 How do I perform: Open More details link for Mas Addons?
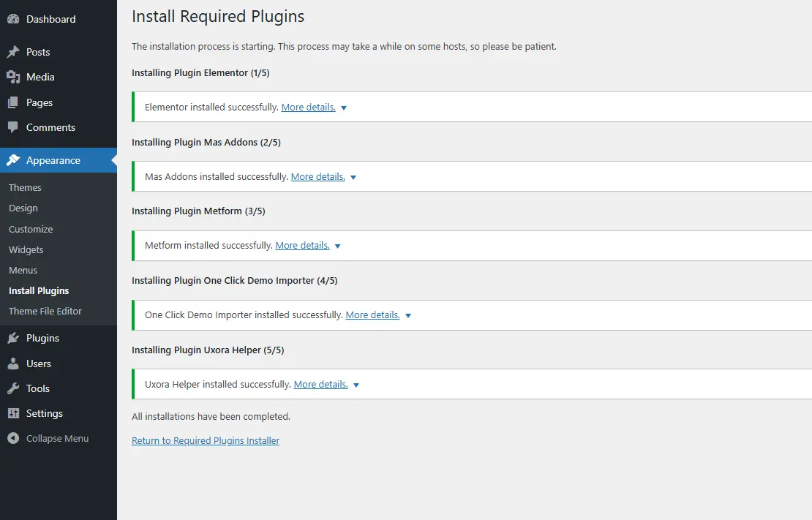tap(318, 176)
